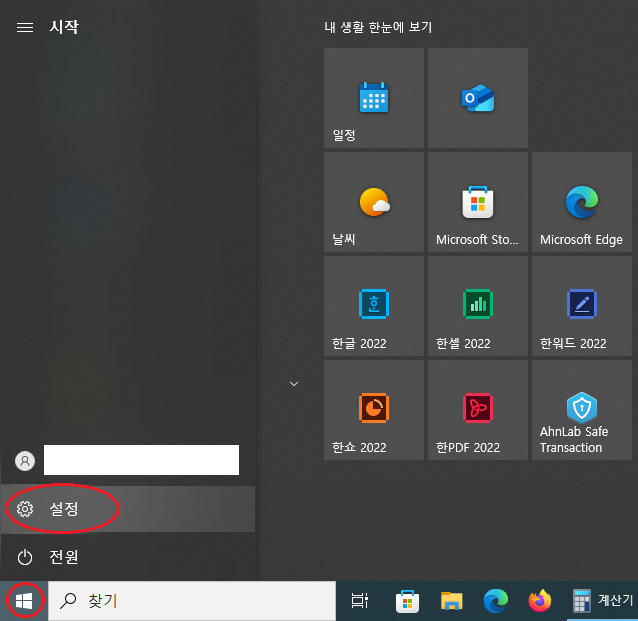Open the hamburger menu next to 시작
The width and height of the screenshot is (638, 621).
tap(25, 27)
